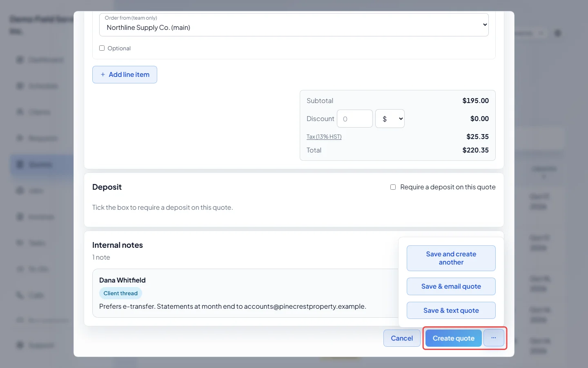Click the Dana Whitfield note author
588x368 pixels.
[122, 280]
